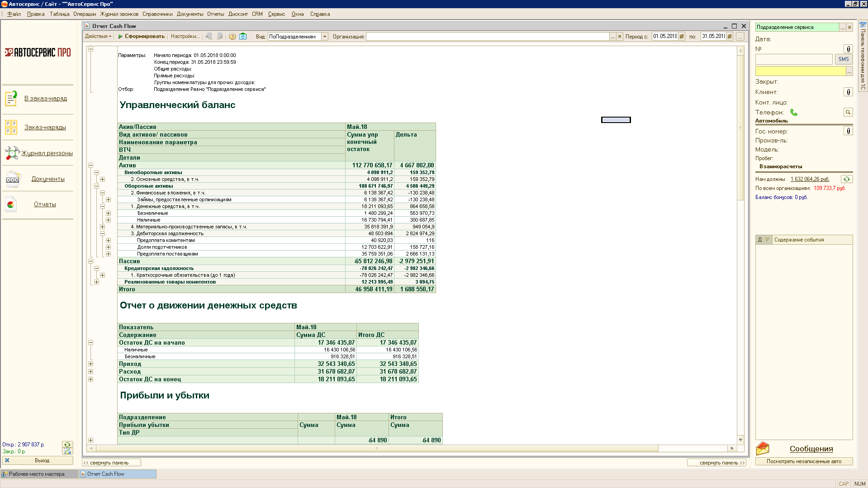This screenshot has height=488, width=868.
Task: Click the horizontal scrollbar of the report
Action: coord(376,449)
